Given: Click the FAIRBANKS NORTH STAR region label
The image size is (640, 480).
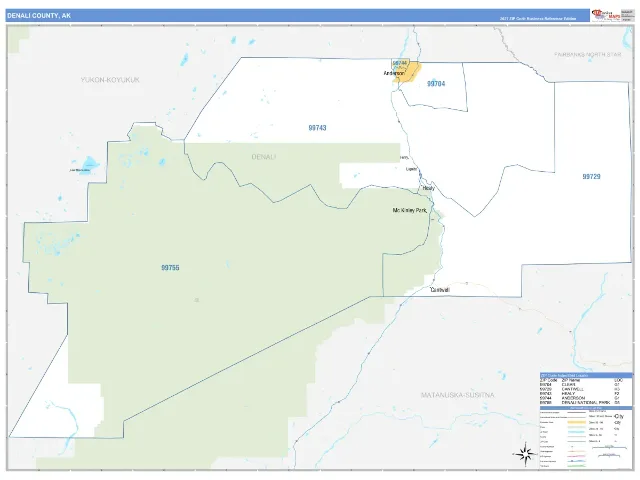Looking at the screenshot, I should [x=588, y=54].
